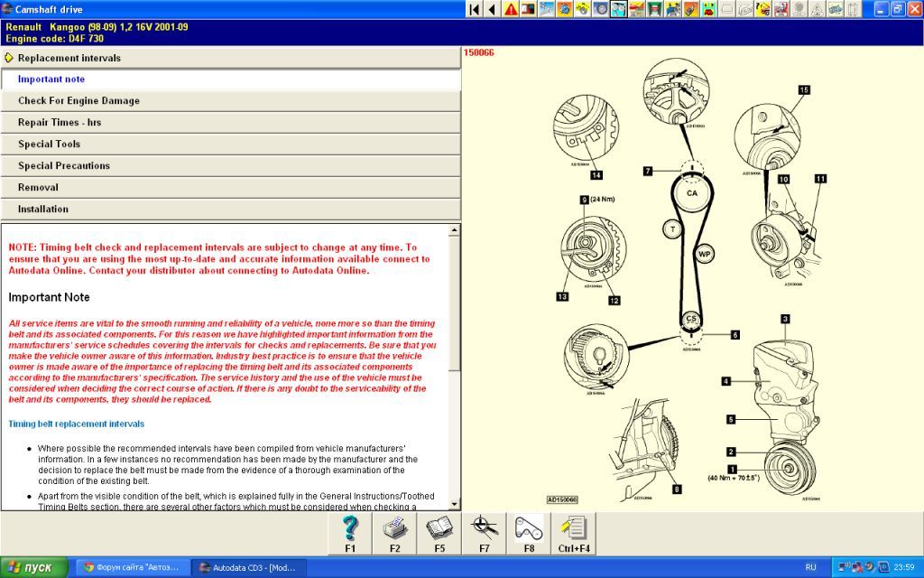Click the back arrow in the toolbar
924x578 pixels.
click(x=492, y=9)
